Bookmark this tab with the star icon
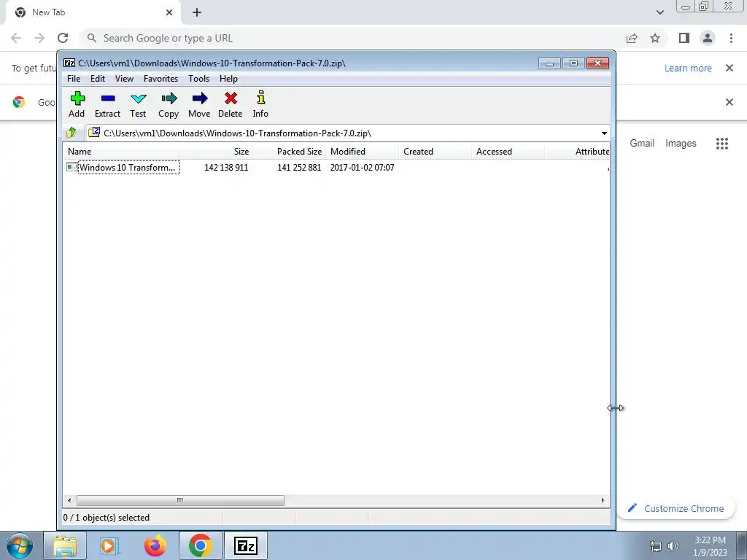 click(655, 38)
